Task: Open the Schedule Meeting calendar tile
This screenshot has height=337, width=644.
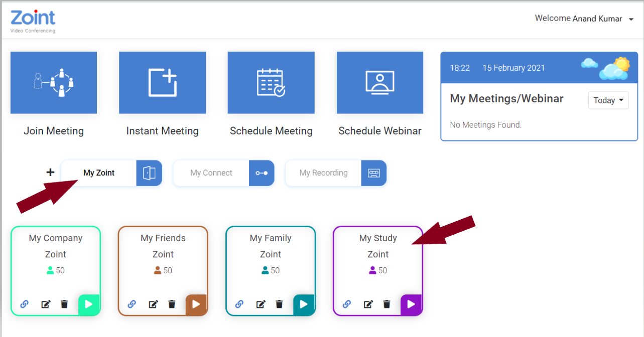Action: click(271, 83)
